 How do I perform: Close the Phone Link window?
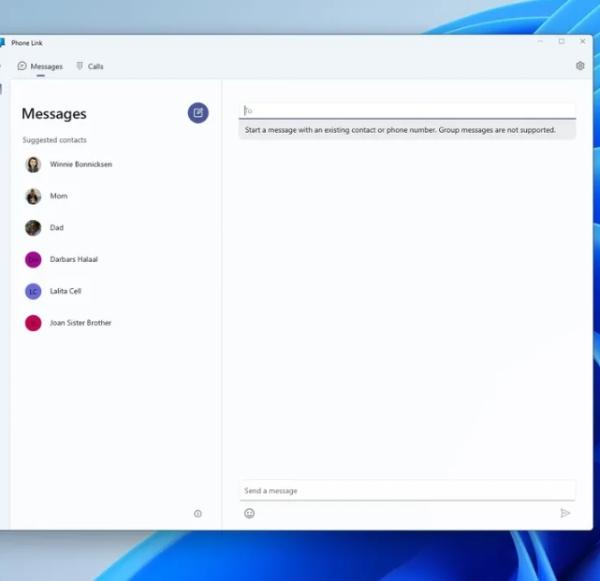(x=582, y=41)
